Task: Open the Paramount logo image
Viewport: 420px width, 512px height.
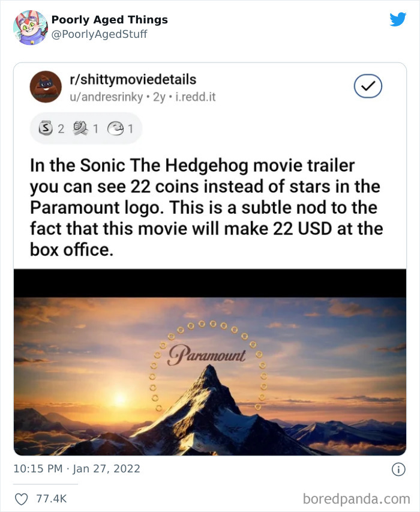Action: tap(210, 362)
